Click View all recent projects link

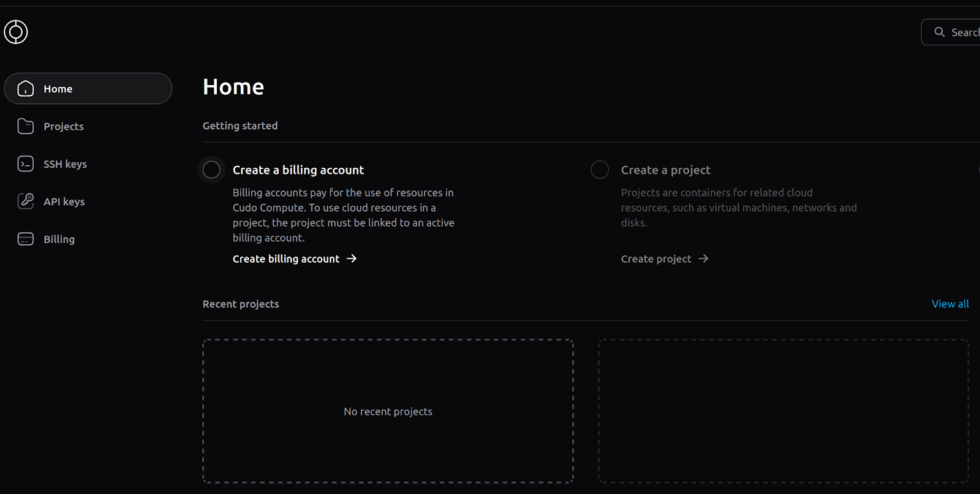point(950,304)
